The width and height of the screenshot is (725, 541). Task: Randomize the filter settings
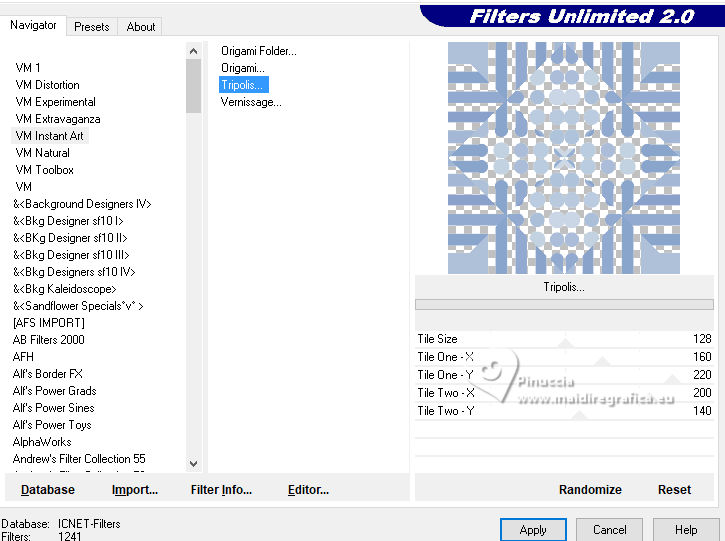(590, 490)
